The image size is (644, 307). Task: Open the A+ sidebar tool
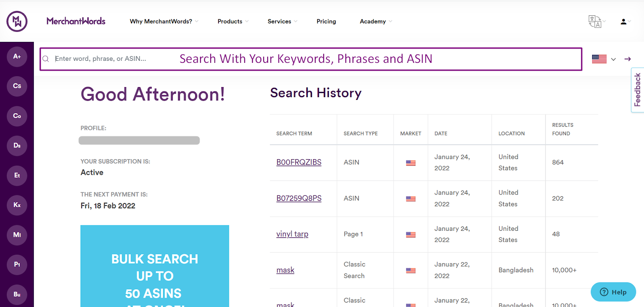point(17,56)
